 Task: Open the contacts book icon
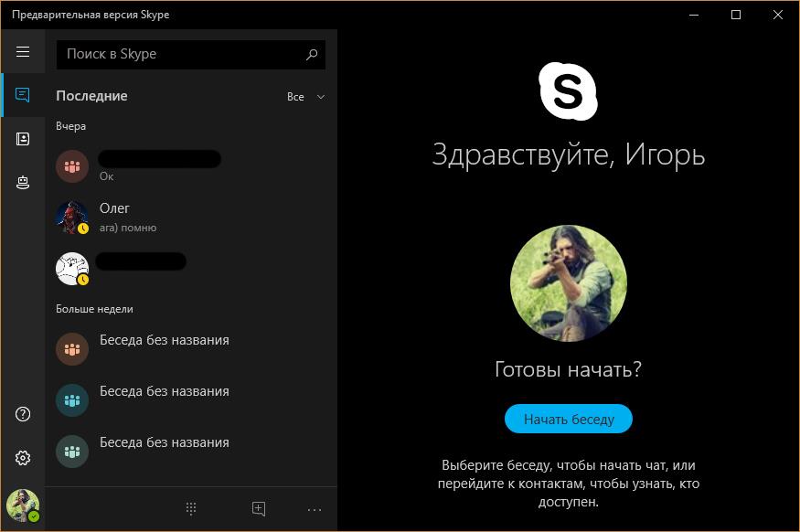tap(23, 139)
